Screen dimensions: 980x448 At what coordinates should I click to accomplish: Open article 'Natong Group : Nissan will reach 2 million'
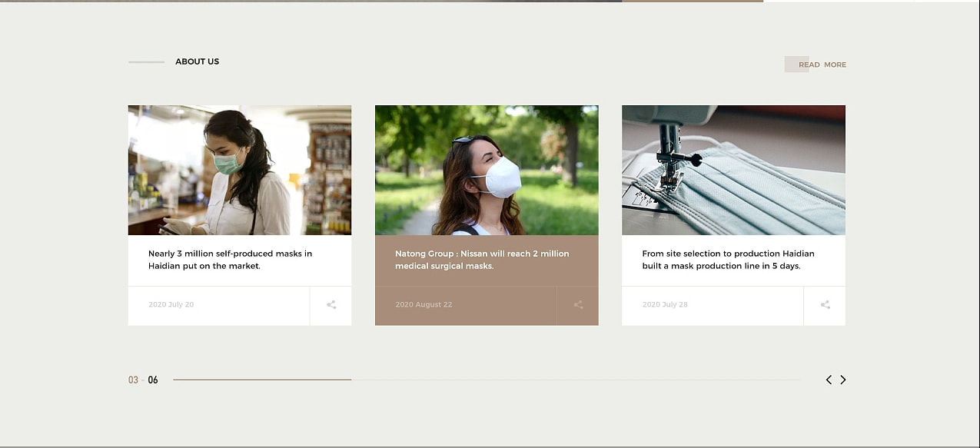pos(482,260)
